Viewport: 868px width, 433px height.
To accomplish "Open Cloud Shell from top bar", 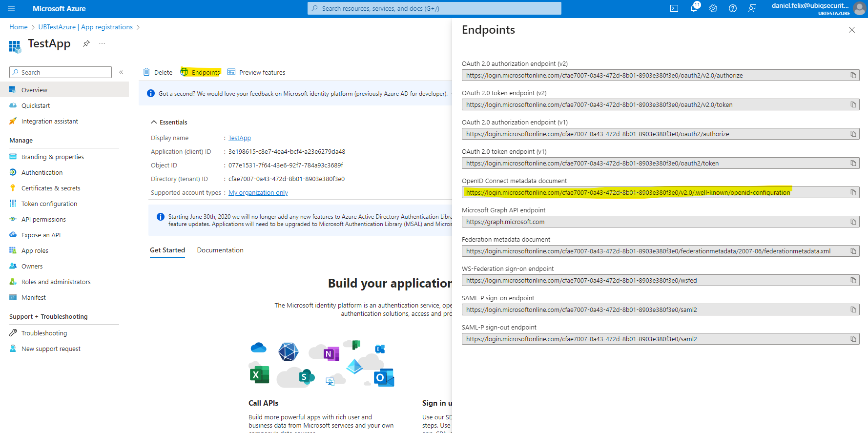I will click(674, 8).
